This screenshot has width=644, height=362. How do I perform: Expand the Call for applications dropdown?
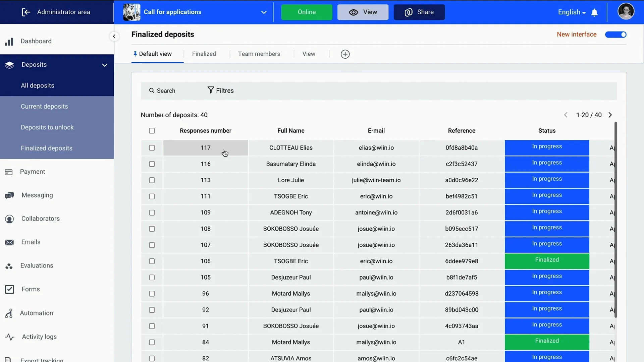pyautogui.click(x=264, y=12)
